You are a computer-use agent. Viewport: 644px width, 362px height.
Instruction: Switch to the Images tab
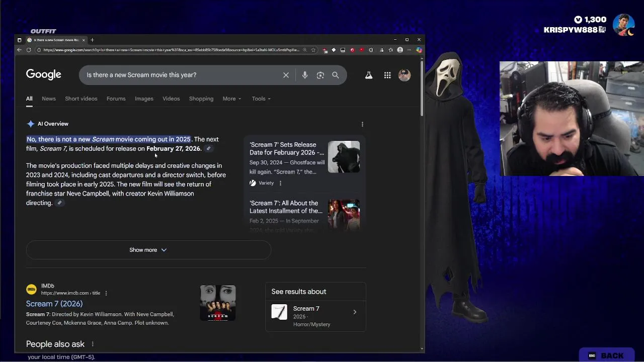pyautogui.click(x=144, y=99)
